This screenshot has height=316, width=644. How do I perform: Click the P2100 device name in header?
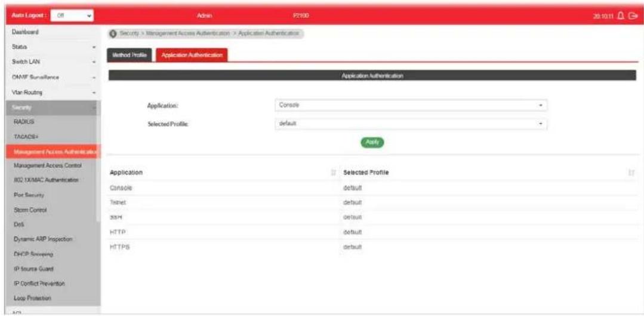coord(301,16)
